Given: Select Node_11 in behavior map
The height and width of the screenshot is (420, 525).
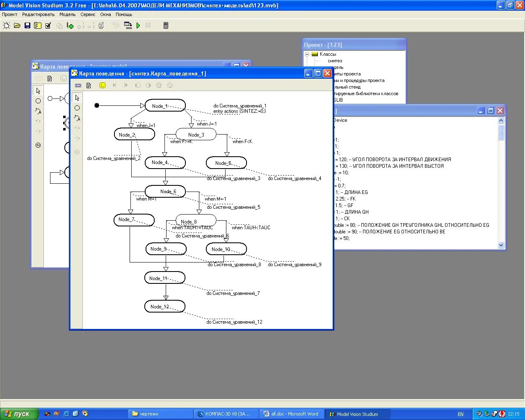Looking at the screenshot, I should click(164, 278).
